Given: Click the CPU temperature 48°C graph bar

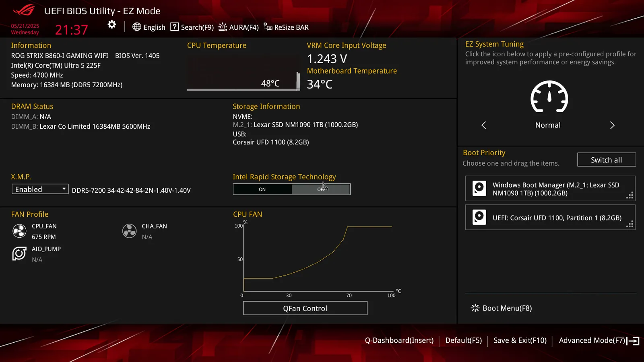Looking at the screenshot, I should [298, 81].
